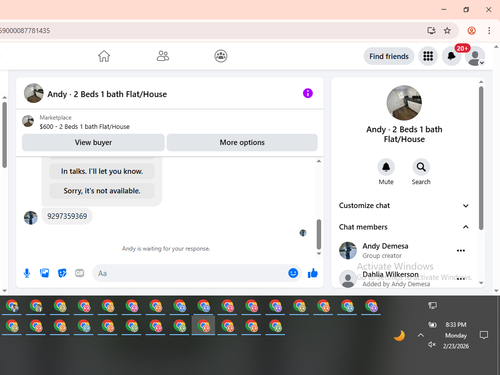Send a voice clip with microphone icon

point(27,273)
